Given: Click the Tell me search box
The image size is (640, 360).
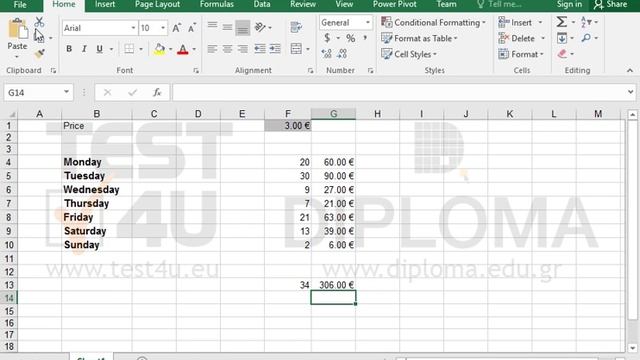Looking at the screenshot, I should click(499, 4).
